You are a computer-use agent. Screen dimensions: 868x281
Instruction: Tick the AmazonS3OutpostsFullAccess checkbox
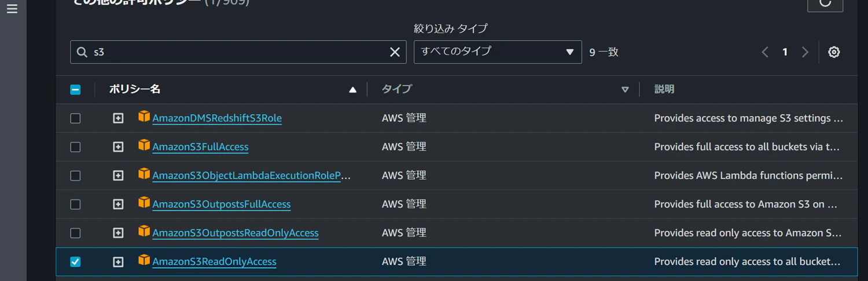pyautogui.click(x=75, y=205)
